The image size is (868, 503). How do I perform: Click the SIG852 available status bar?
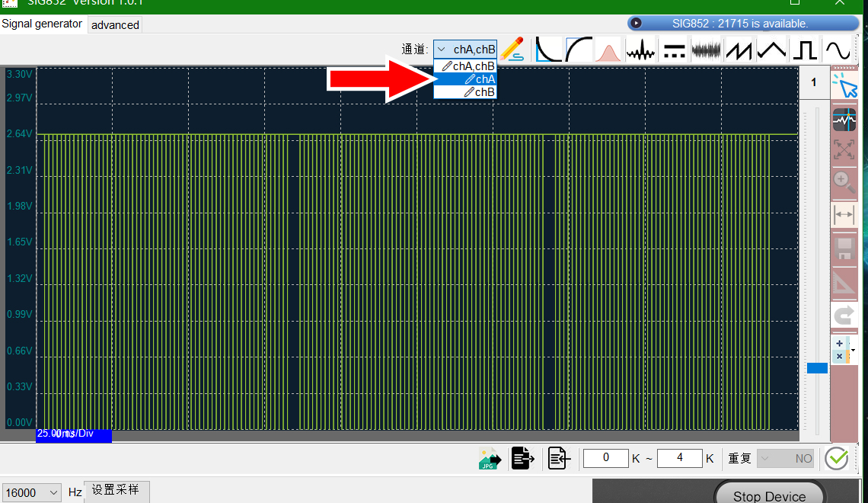(743, 24)
